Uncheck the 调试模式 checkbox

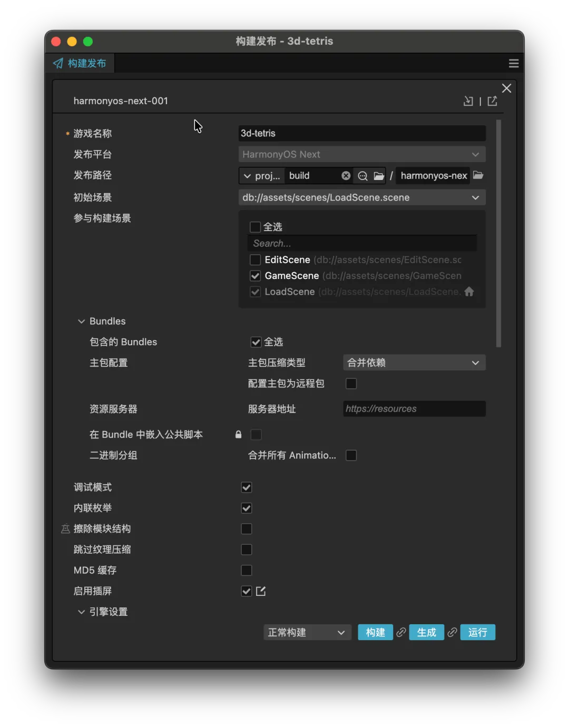click(247, 487)
